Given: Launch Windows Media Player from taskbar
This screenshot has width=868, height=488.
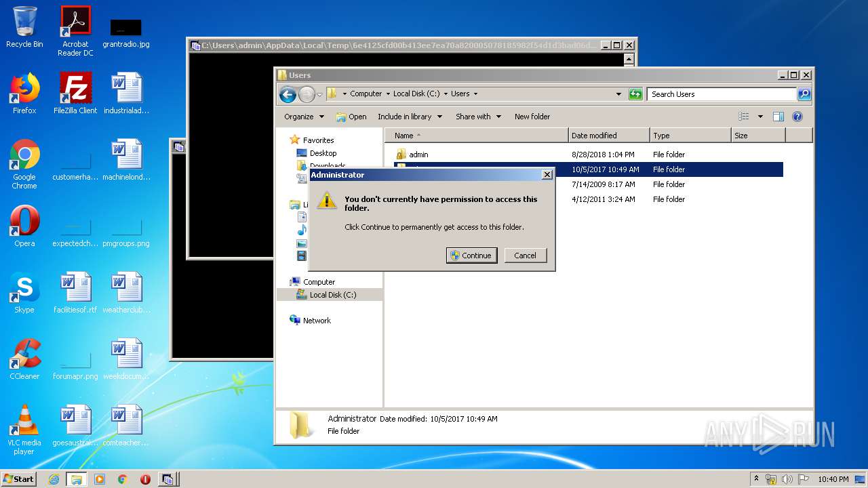Looking at the screenshot, I should click(100, 479).
